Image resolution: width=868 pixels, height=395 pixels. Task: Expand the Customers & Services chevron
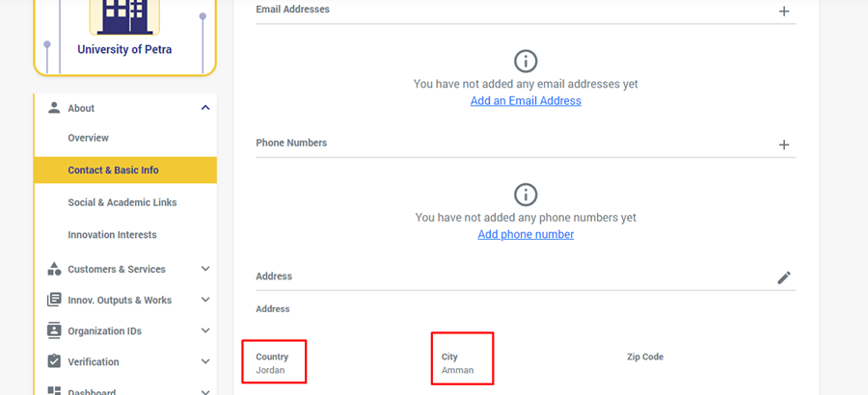pyautogui.click(x=205, y=269)
